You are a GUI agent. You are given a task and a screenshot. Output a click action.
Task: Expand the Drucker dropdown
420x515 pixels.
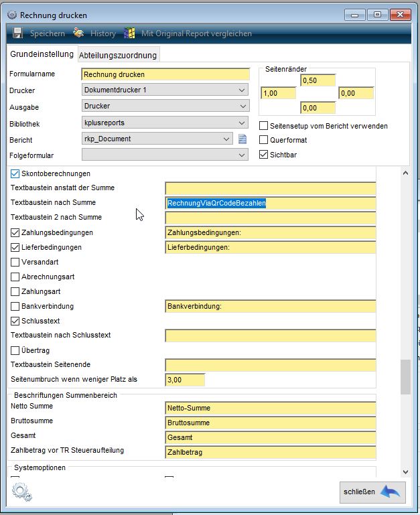[242, 90]
